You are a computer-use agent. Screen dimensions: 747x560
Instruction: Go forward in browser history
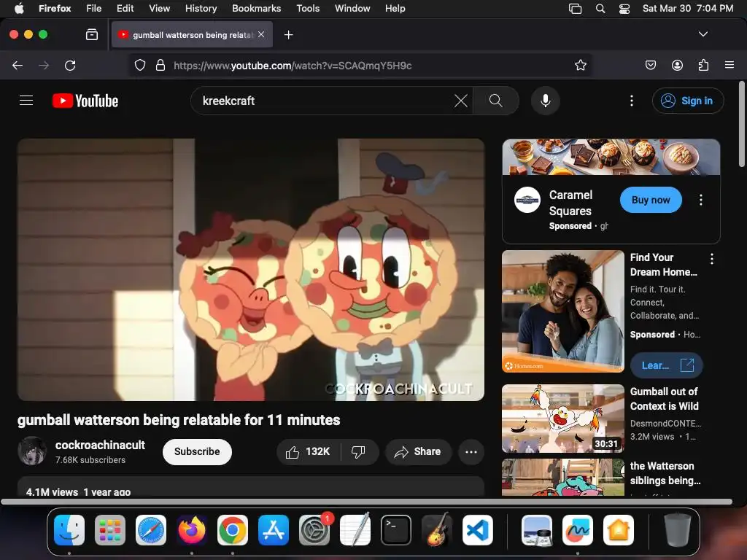click(44, 65)
